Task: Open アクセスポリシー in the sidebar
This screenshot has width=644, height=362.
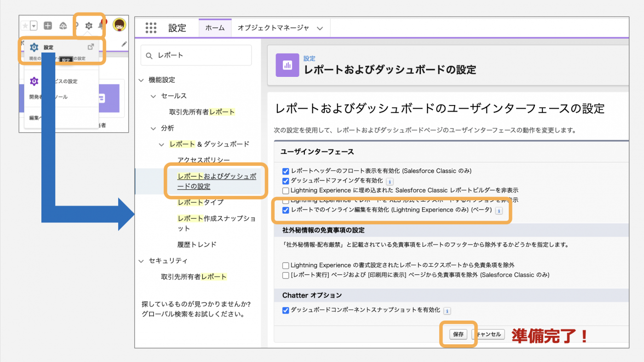Action: click(x=204, y=160)
